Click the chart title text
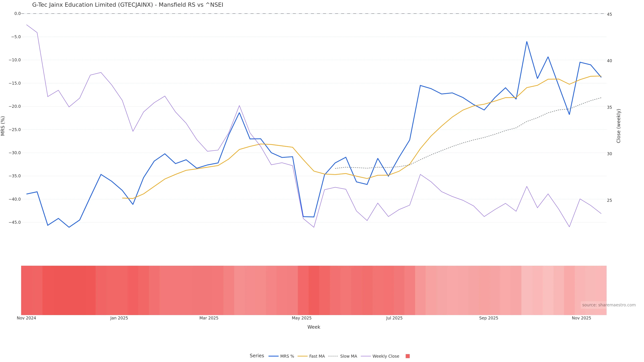Image resolution: width=644 pixels, height=362 pixels. [127, 5]
